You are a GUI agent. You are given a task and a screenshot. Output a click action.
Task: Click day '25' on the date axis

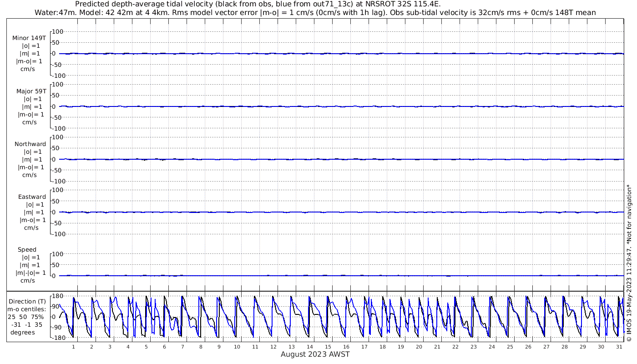click(x=510, y=347)
